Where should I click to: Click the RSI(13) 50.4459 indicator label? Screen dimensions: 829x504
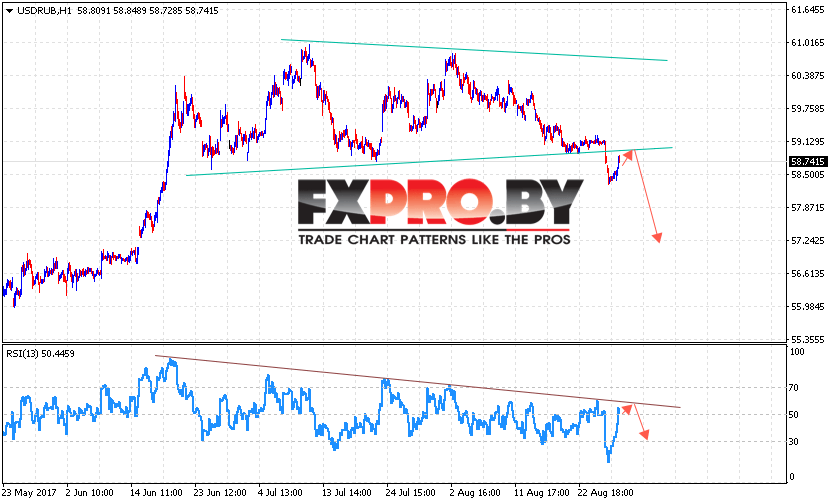coord(40,353)
